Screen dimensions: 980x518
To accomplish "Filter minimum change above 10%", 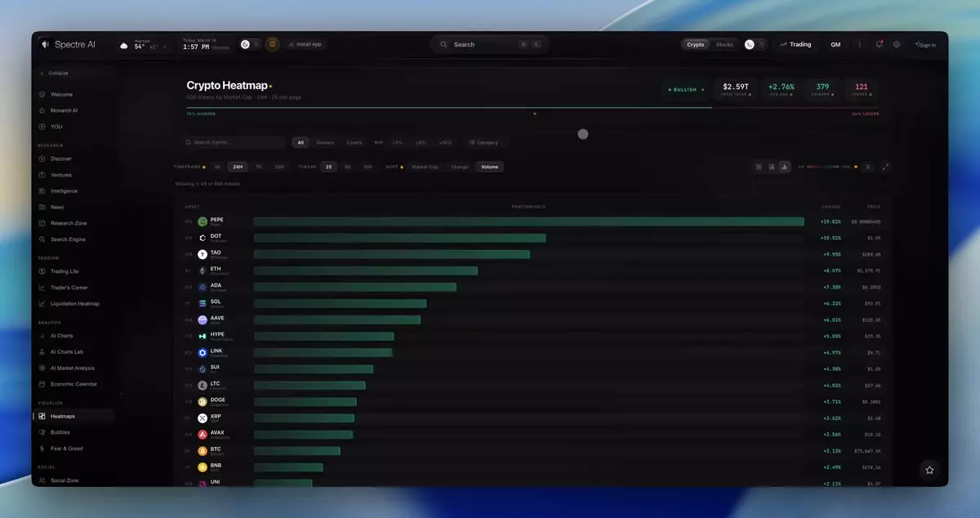I will point(445,142).
